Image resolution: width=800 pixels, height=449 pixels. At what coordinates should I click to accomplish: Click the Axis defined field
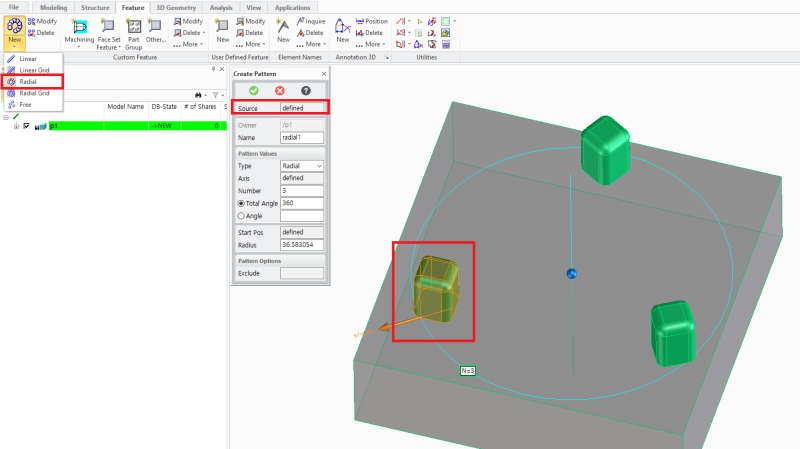pyautogui.click(x=302, y=178)
